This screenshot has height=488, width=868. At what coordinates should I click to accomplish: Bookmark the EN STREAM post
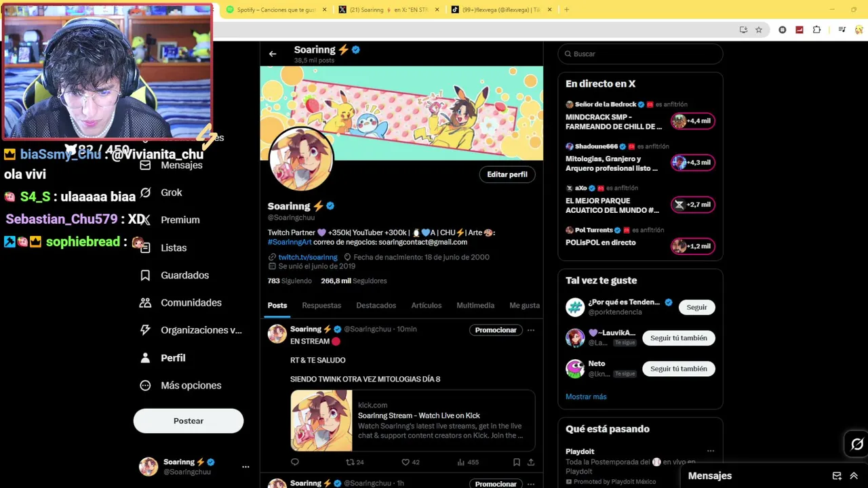point(517,462)
